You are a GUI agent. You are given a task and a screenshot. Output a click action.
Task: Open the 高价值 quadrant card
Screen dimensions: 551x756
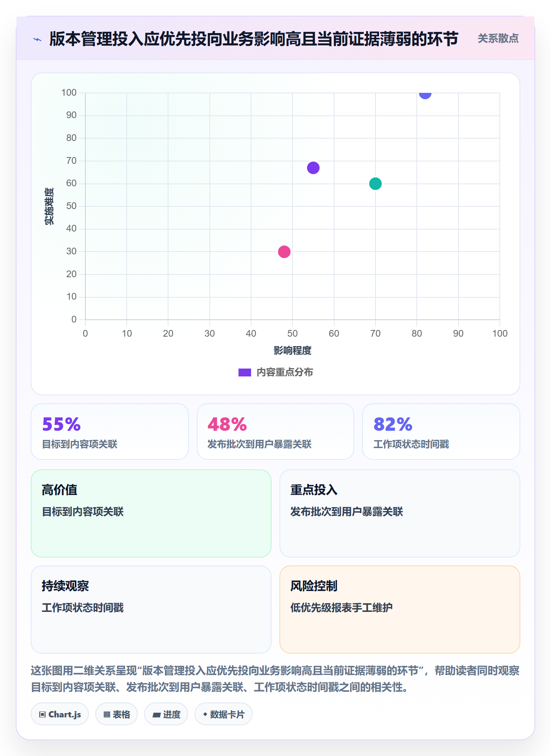pos(151,513)
